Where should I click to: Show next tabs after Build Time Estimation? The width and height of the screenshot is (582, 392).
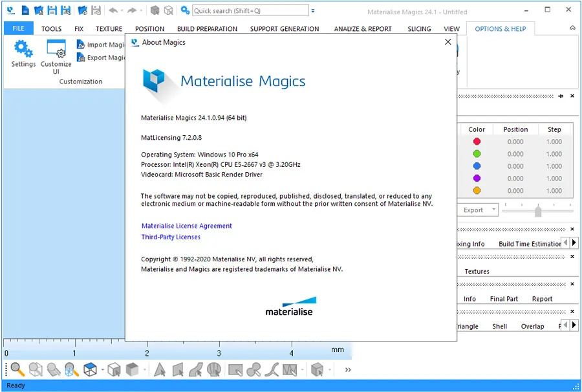click(574, 243)
